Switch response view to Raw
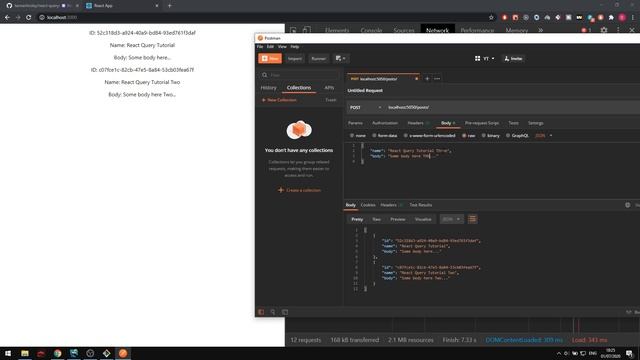 (x=376, y=219)
